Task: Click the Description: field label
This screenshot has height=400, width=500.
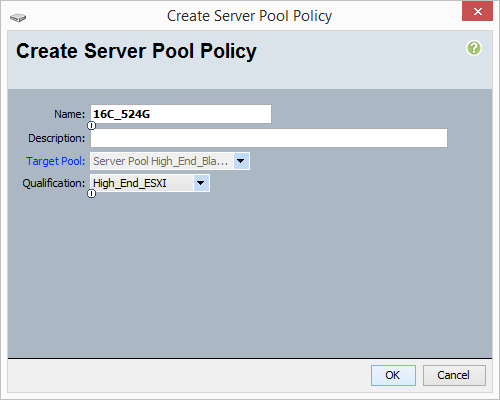Action: pos(57,138)
